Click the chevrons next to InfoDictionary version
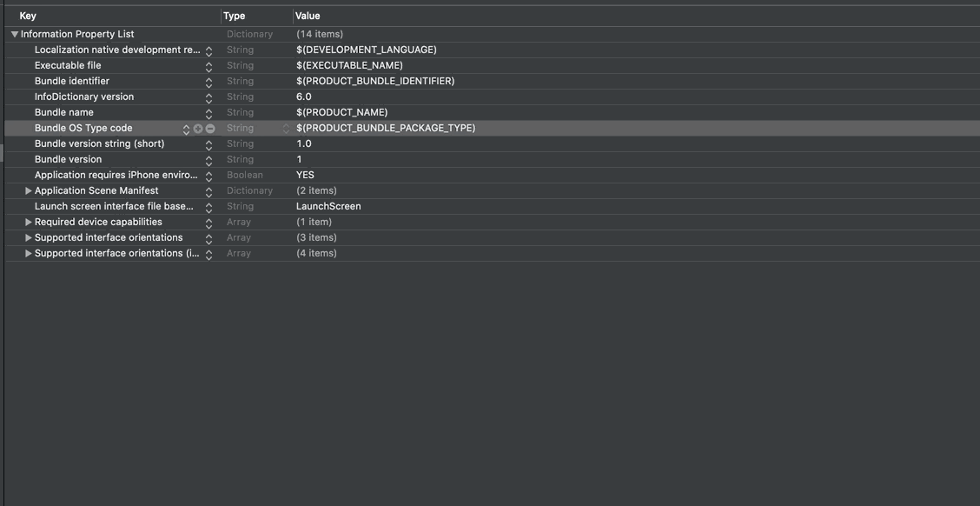 click(x=209, y=97)
